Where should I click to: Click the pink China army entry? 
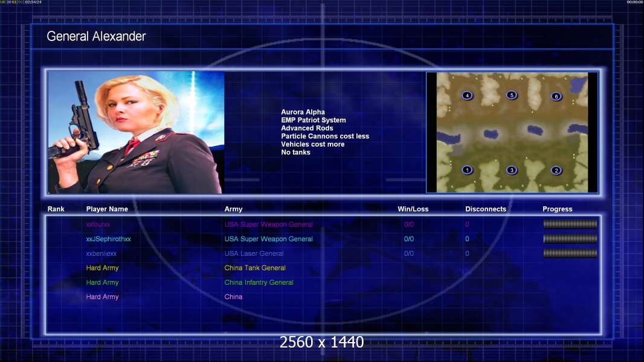coord(233,297)
